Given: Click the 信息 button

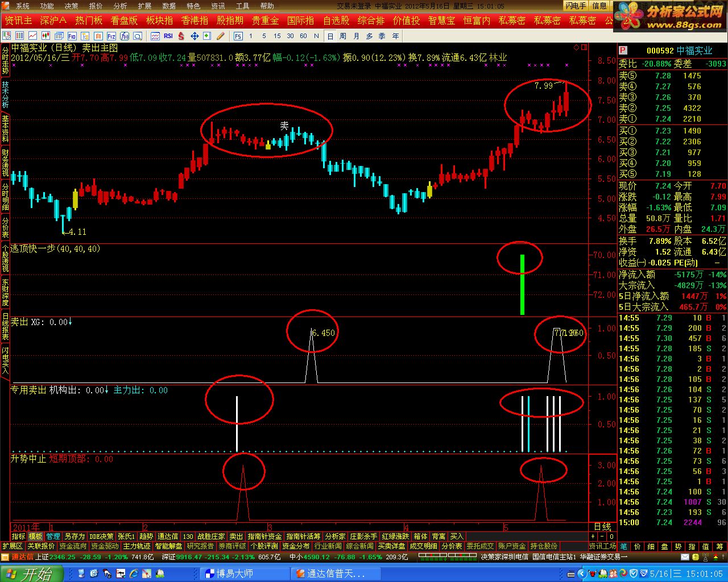Looking at the screenshot, I should [x=599, y=6].
